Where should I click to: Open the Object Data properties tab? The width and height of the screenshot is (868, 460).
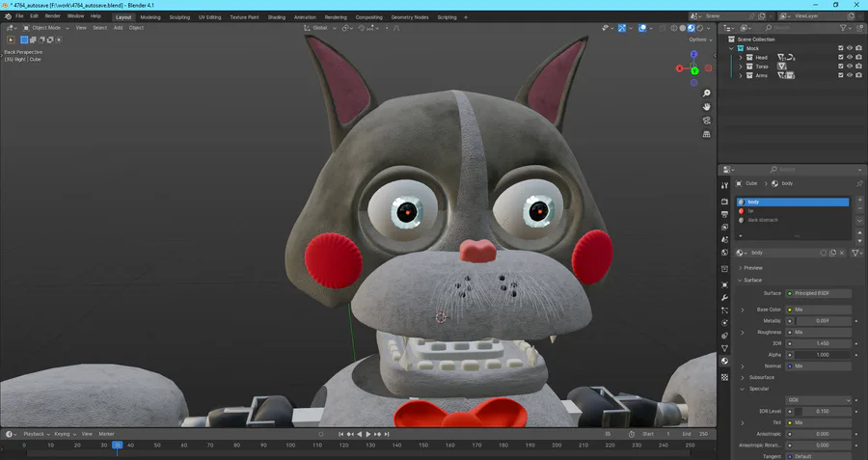(x=724, y=348)
